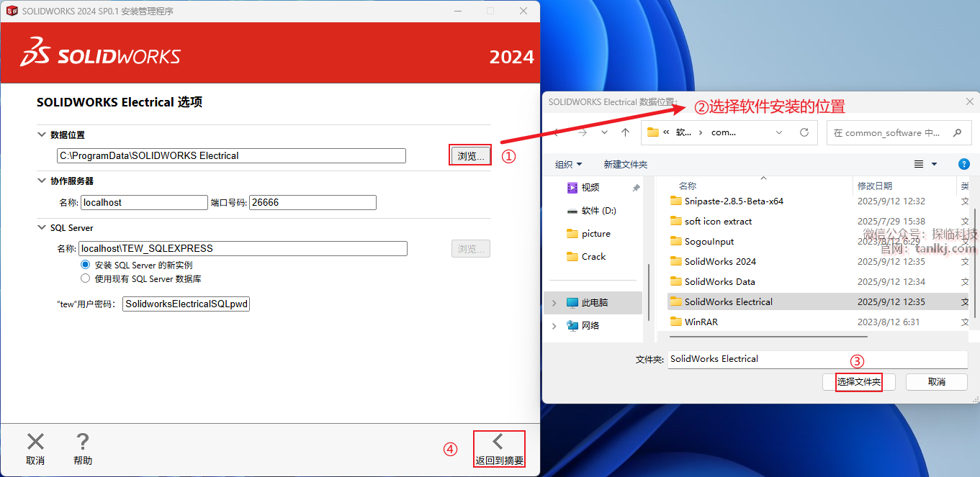Click Back to Summary arrow button
The width and height of the screenshot is (980, 477).
pos(499,448)
